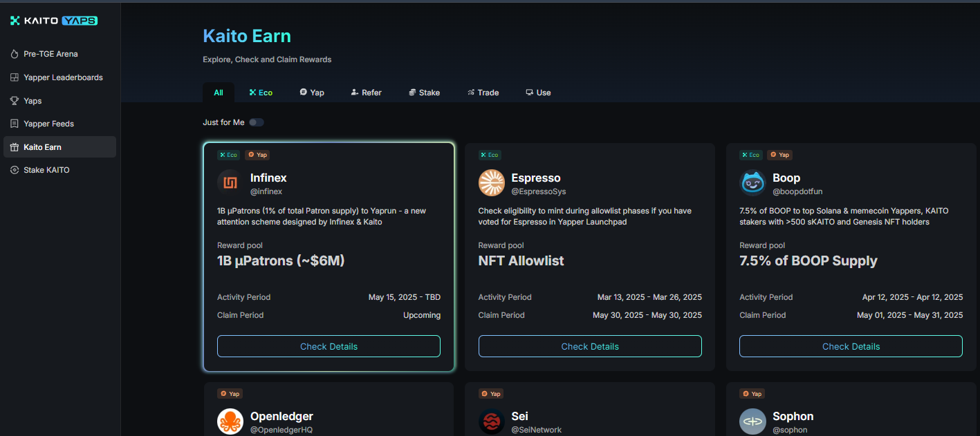Open the Sei project avatar
Image resolution: width=980 pixels, height=436 pixels.
pos(492,421)
